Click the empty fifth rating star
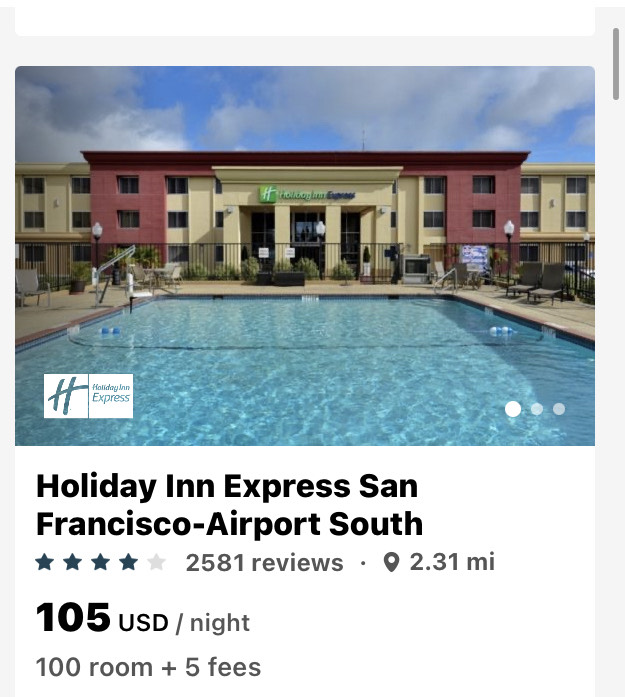Image resolution: width=625 pixels, height=697 pixels. (x=156, y=562)
